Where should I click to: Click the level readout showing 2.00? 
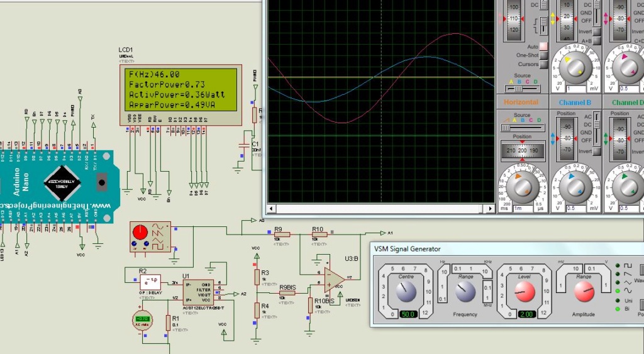pyautogui.click(x=526, y=314)
